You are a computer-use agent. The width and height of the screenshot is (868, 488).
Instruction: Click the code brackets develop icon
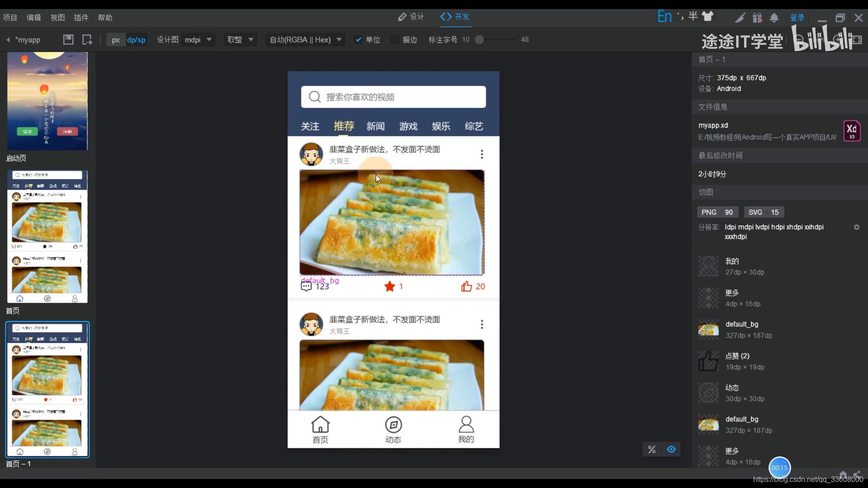click(446, 17)
